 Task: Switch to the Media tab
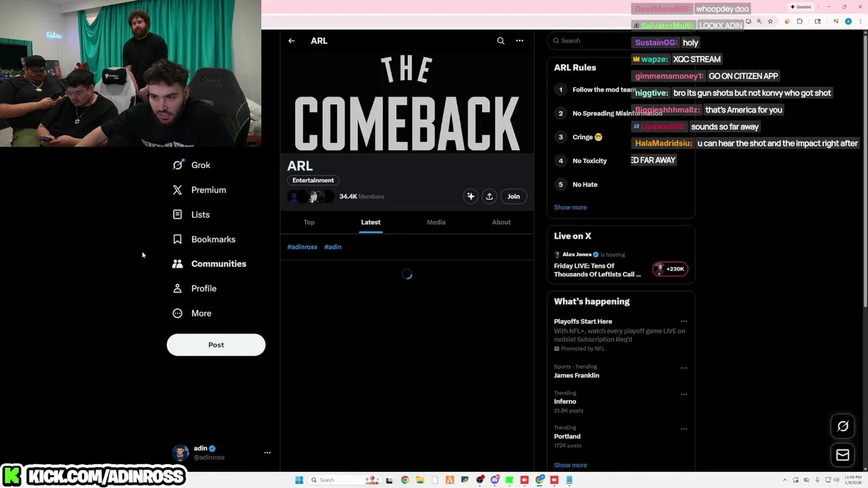pos(436,222)
